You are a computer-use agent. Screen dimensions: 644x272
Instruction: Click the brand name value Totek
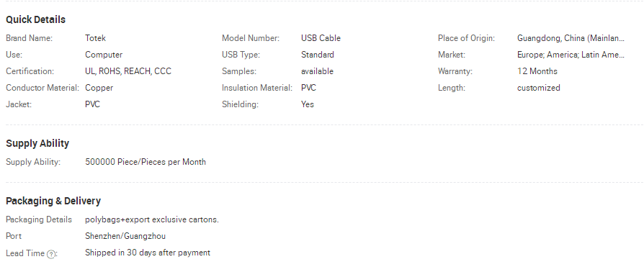pyautogui.click(x=95, y=38)
